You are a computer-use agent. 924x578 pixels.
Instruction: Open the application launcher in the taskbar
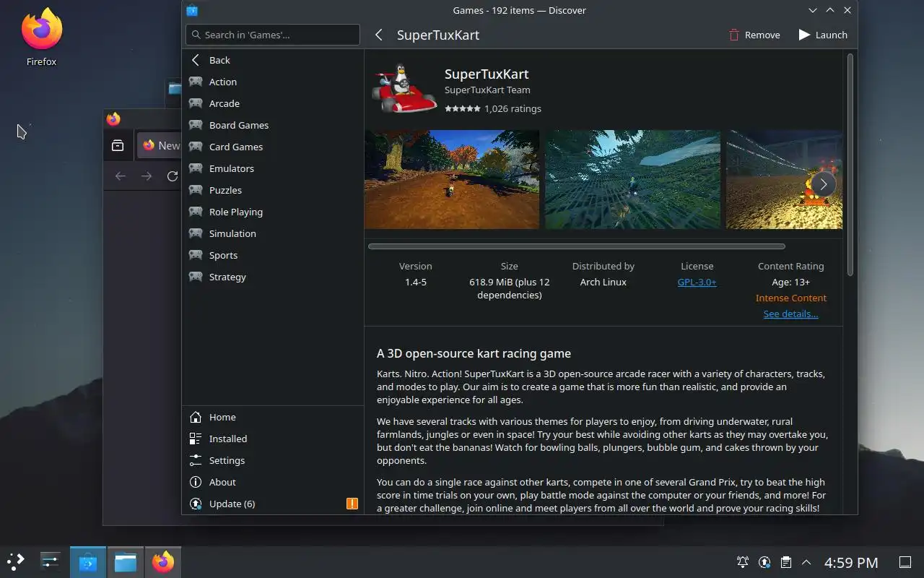click(x=16, y=561)
